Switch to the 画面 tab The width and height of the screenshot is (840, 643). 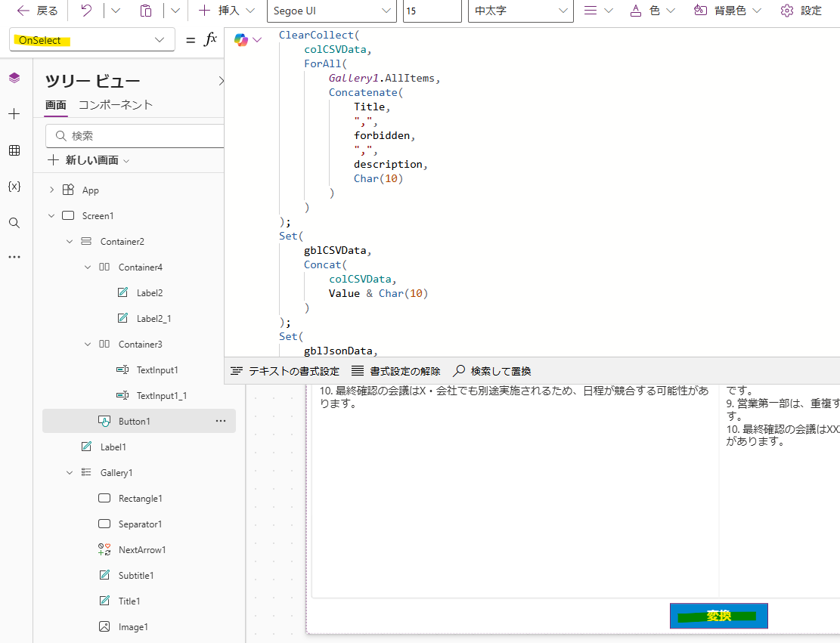point(56,105)
